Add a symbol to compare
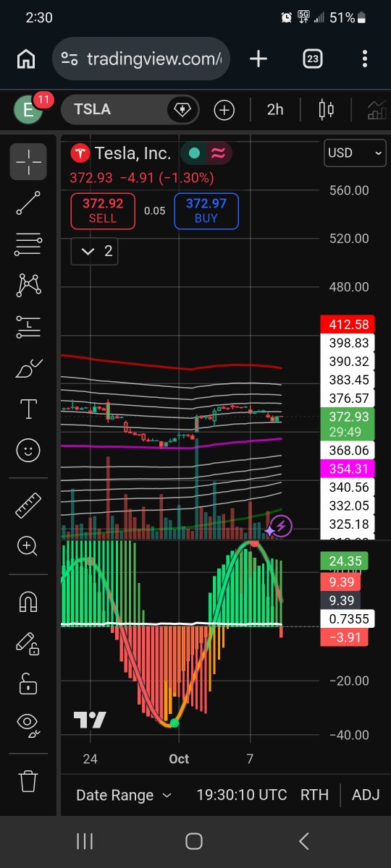This screenshot has width=391, height=868. click(x=224, y=110)
